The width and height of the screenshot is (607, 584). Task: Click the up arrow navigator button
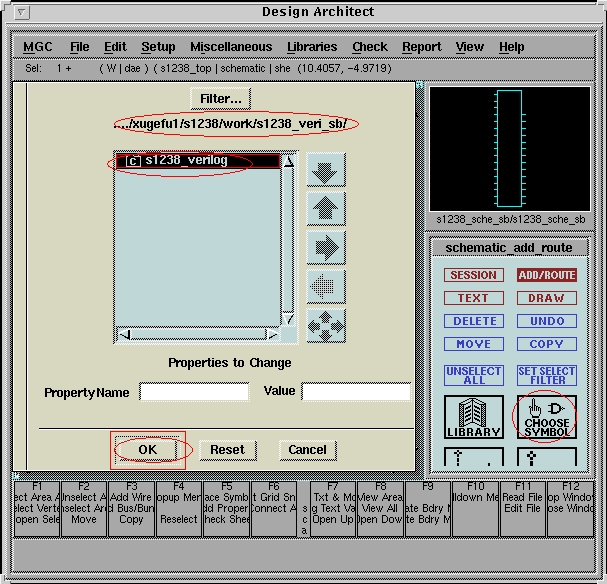[325, 208]
